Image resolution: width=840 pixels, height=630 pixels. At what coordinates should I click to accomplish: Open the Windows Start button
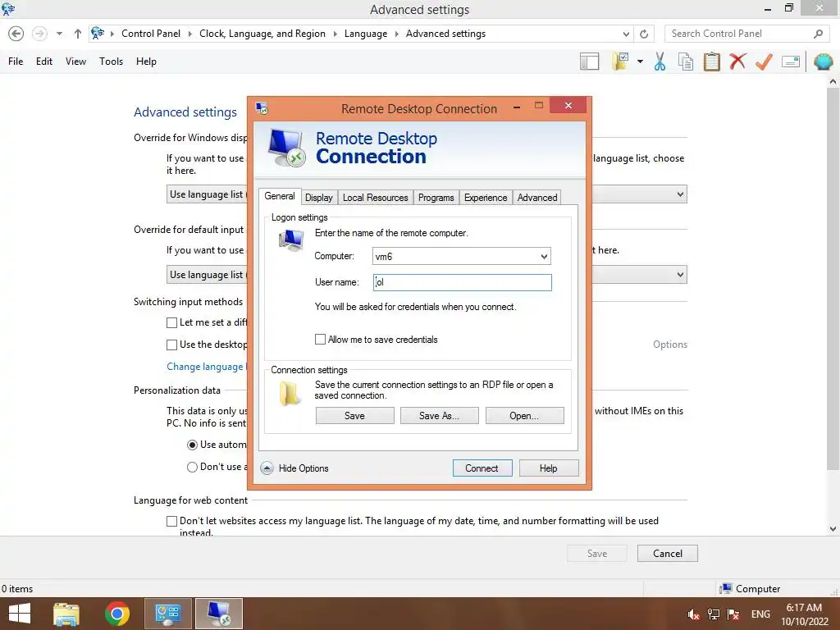tap(20, 614)
